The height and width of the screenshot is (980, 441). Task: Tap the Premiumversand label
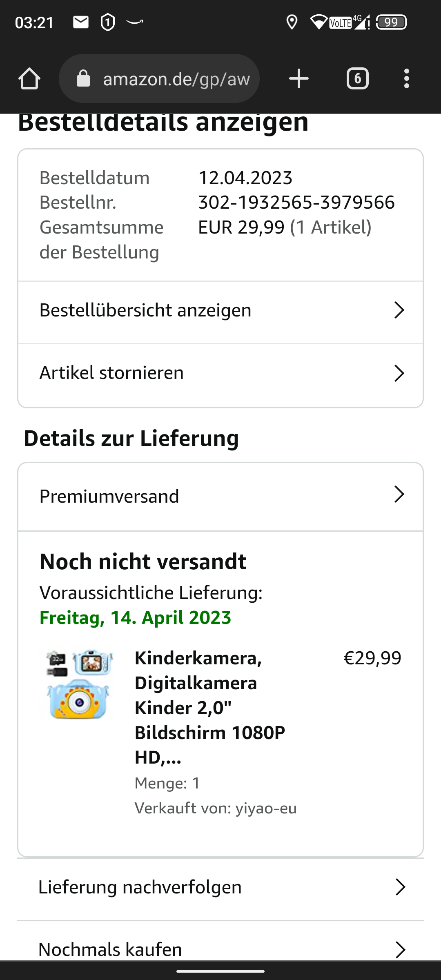tap(109, 497)
